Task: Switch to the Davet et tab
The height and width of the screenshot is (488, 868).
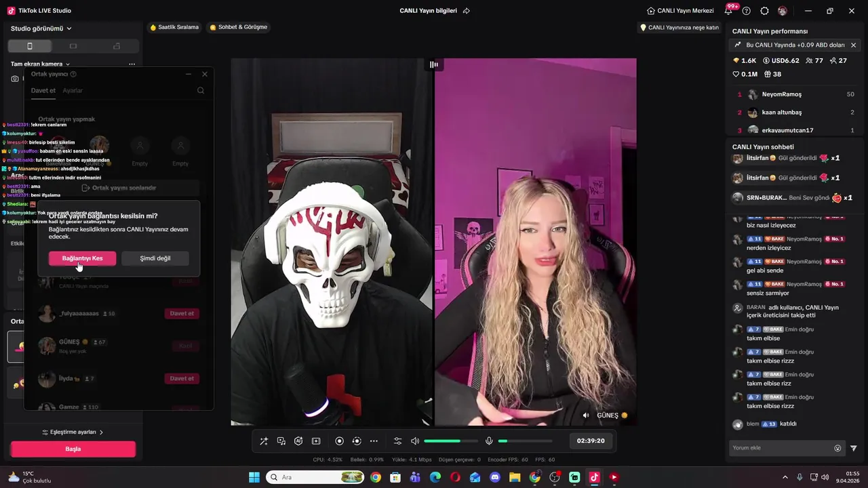Action: [x=43, y=90]
